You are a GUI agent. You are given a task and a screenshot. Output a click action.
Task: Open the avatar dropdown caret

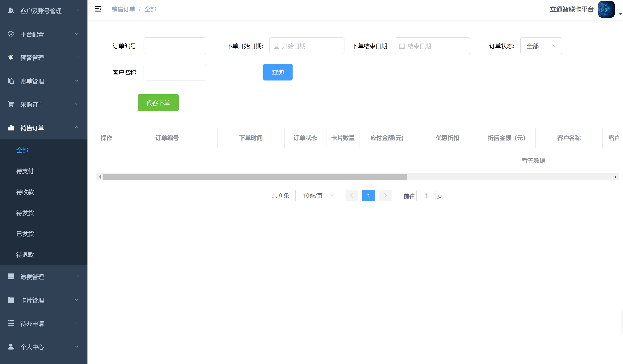pyautogui.click(x=620, y=14)
